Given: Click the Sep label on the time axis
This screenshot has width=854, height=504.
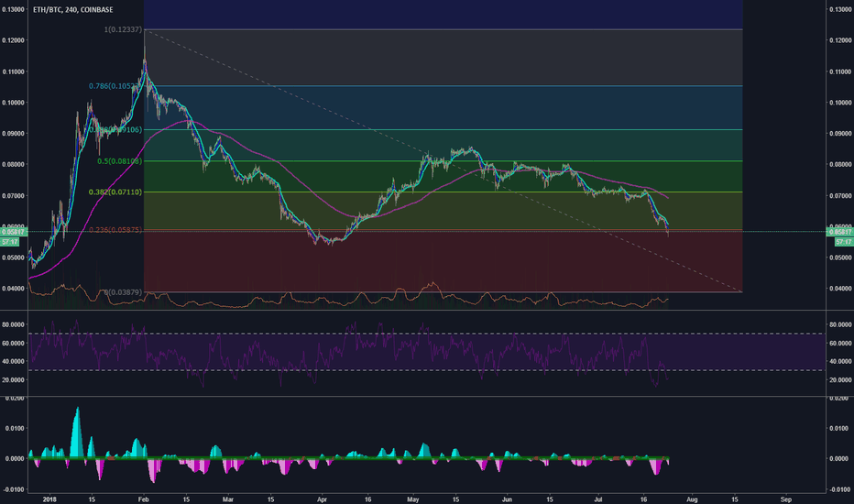Looking at the screenshot, I should pos(786,499).
